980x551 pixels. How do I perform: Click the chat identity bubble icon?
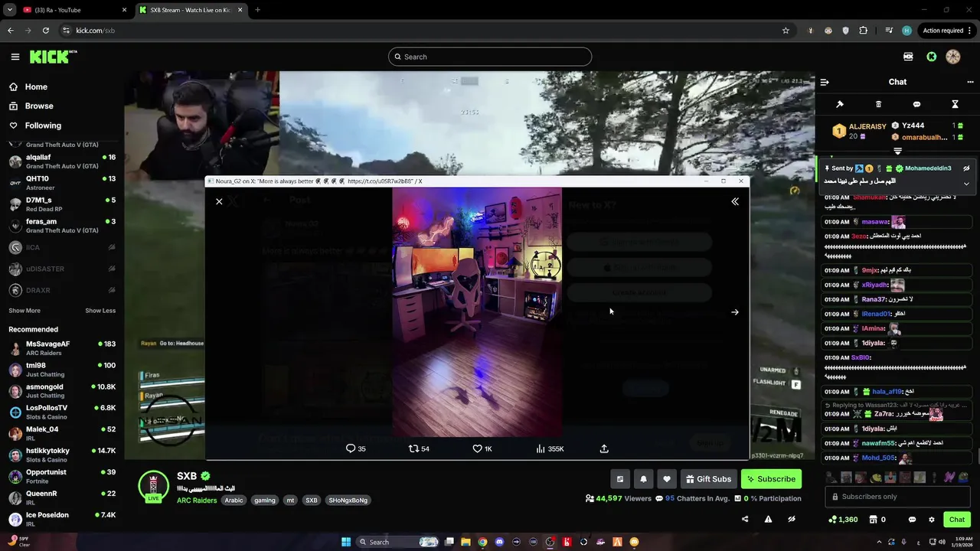pyautogui.click(x=912, y=520)
